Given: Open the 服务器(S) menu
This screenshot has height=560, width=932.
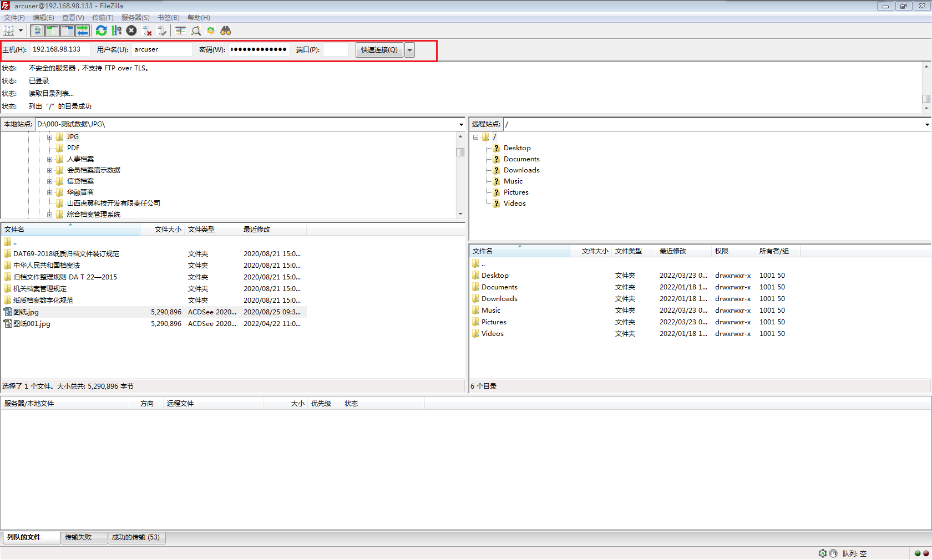Looking at the screenshot, I should (135, 18).
